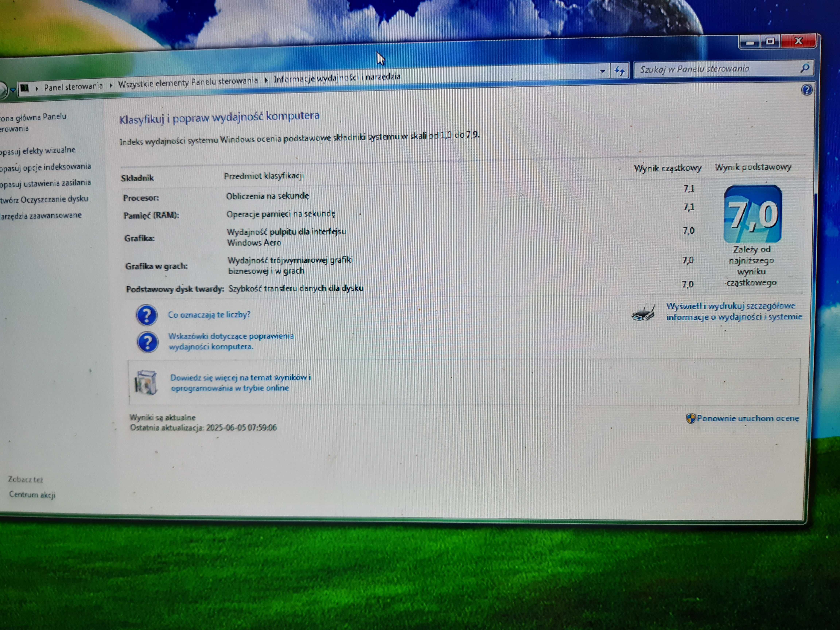Click the Grafika w grach subscore 7,0
The image size is (840, 630).
688,260
